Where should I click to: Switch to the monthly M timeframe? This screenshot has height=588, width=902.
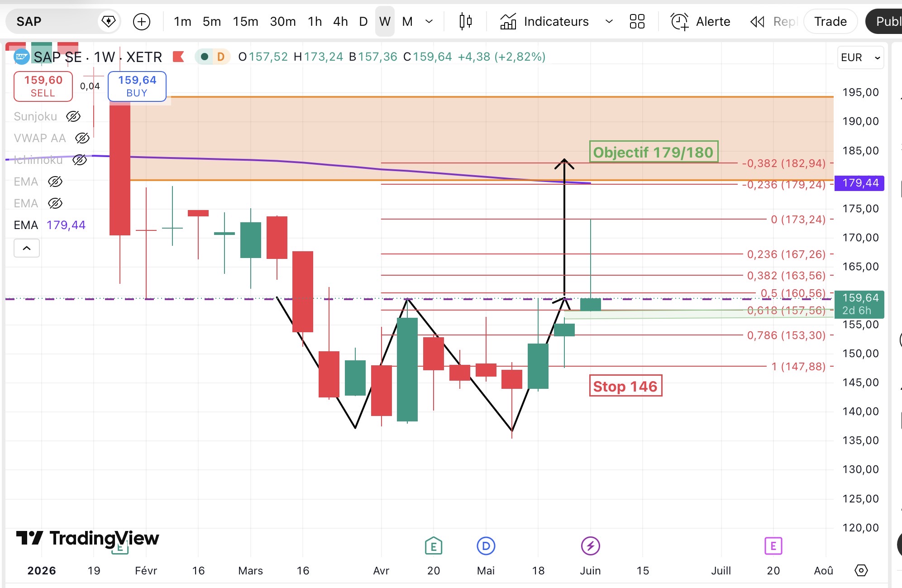click(407, 21)
